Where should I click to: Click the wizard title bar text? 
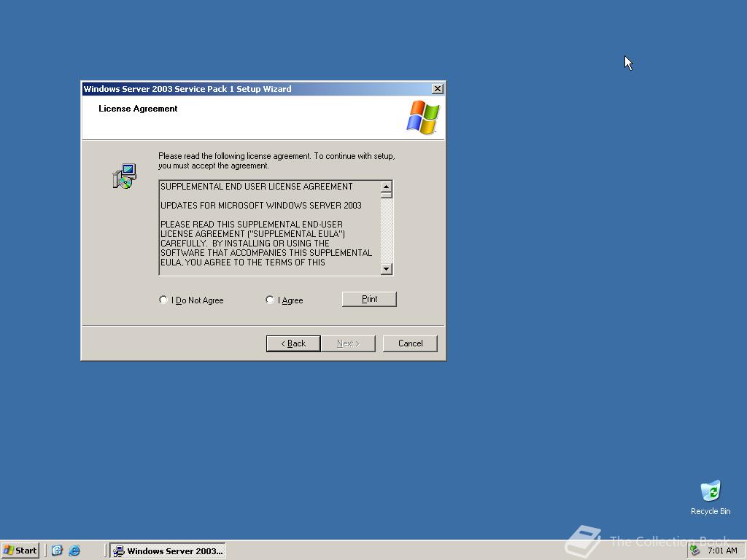pos(187,88)
